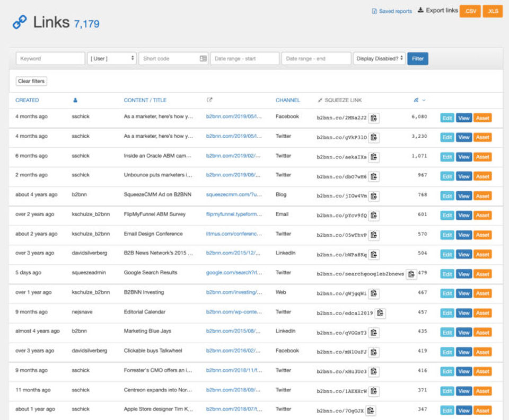This screenshot has height=420, width=509.
Task: Click the short code lookup icon
Action: [x=203, y=58]
